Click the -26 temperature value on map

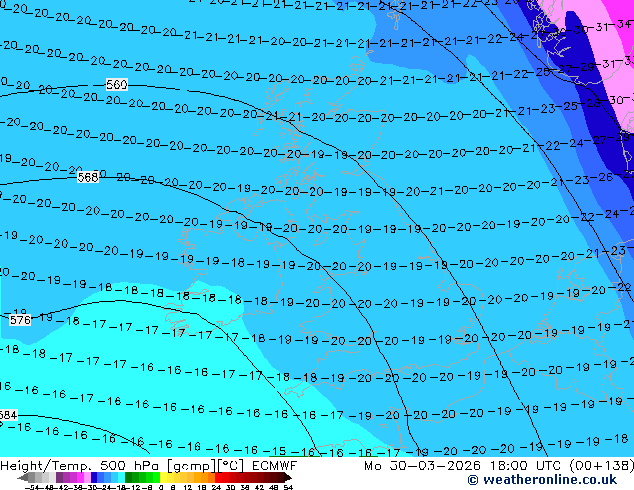pyautogui.click(x=602, y=177)
